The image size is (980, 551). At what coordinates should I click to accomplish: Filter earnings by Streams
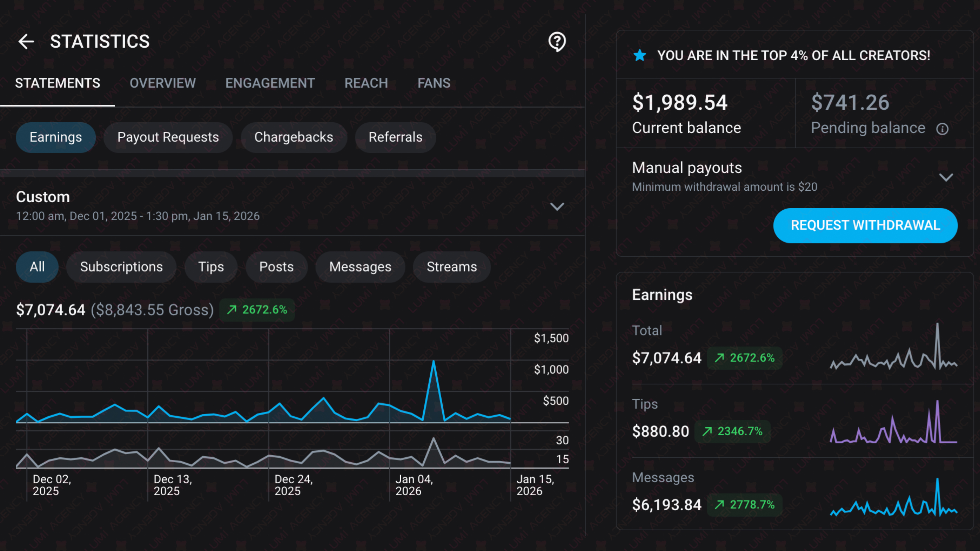451,267
